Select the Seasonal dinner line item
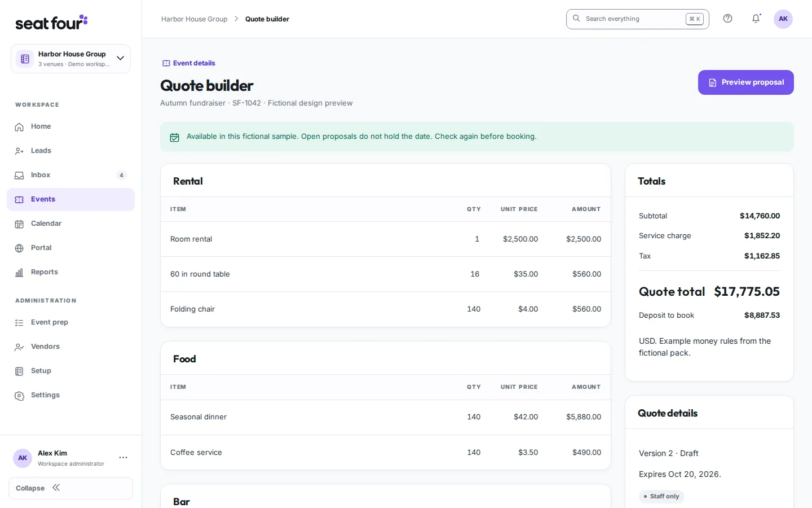This screenshot has width=812, height=508. (x=386, y=417)
